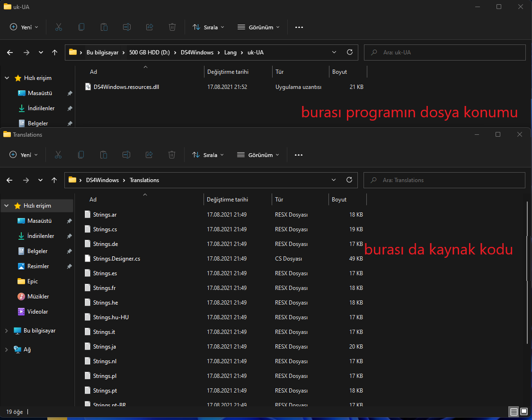Open Görünüm dropdown in uk-UA window

258,27
